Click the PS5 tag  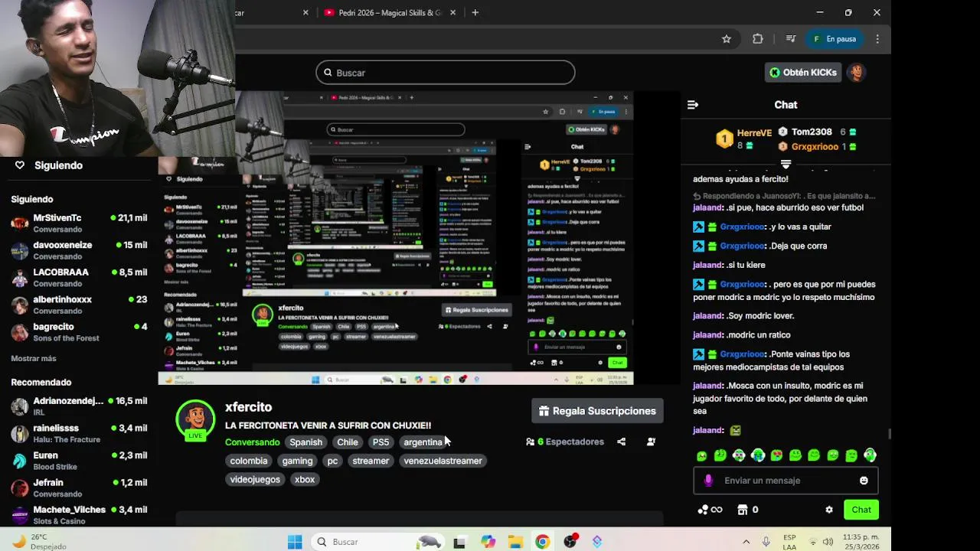[381, 442]
